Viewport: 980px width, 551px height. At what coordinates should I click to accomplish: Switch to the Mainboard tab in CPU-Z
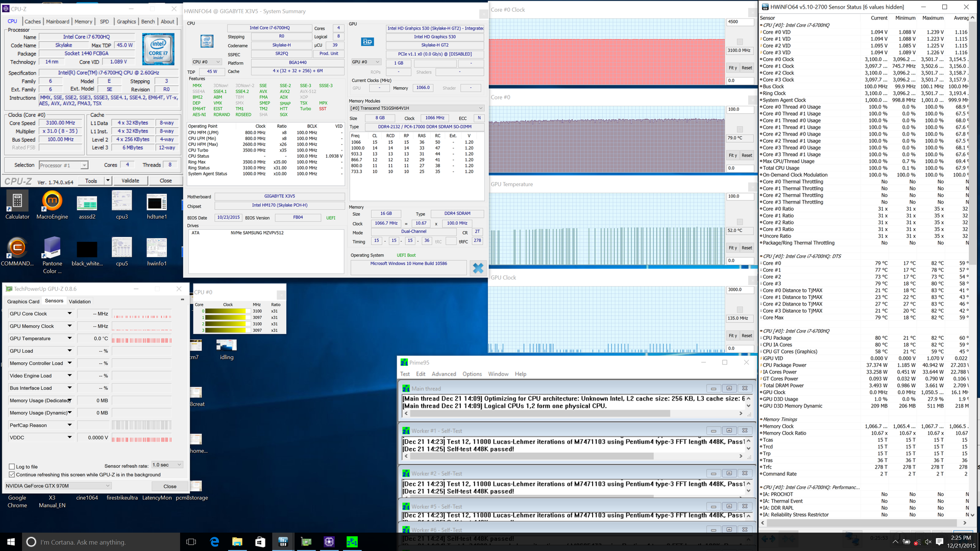(x=58, y=21)
